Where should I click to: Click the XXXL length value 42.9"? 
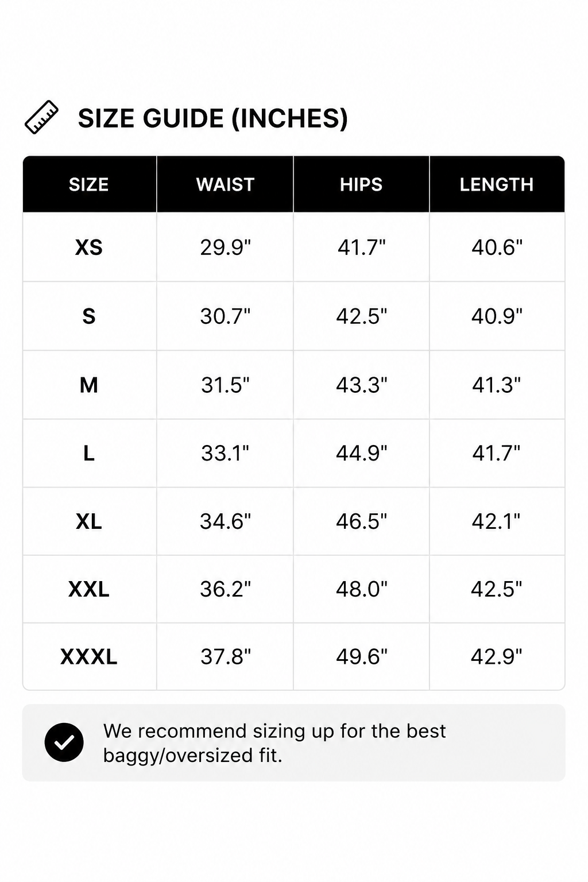point(497,656)
